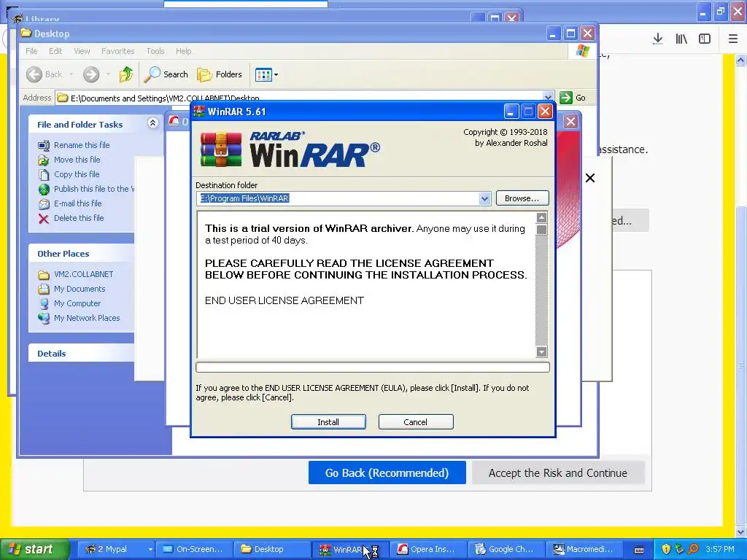Switch to Macromedia taskbar item

click(x=584, y=549)
